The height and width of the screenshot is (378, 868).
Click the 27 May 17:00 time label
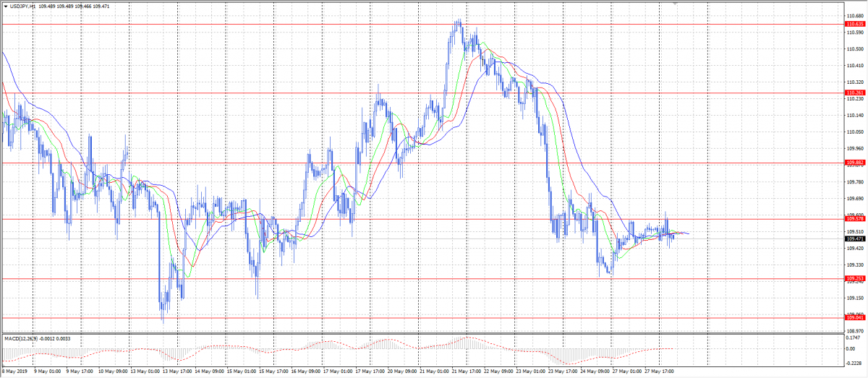pyautogui.click(x=658, y=373)
